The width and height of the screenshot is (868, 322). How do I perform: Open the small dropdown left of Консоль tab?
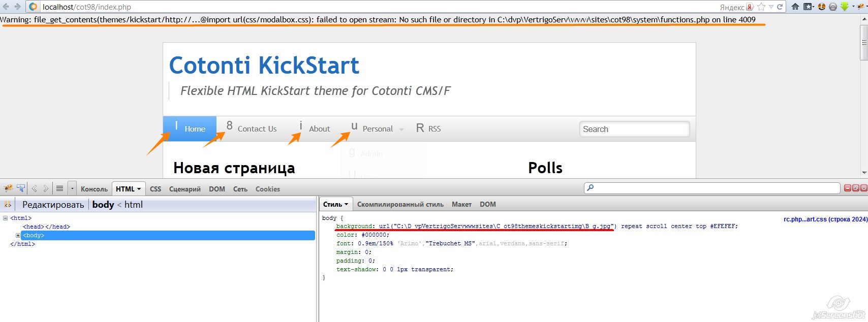tap(72, 188)
